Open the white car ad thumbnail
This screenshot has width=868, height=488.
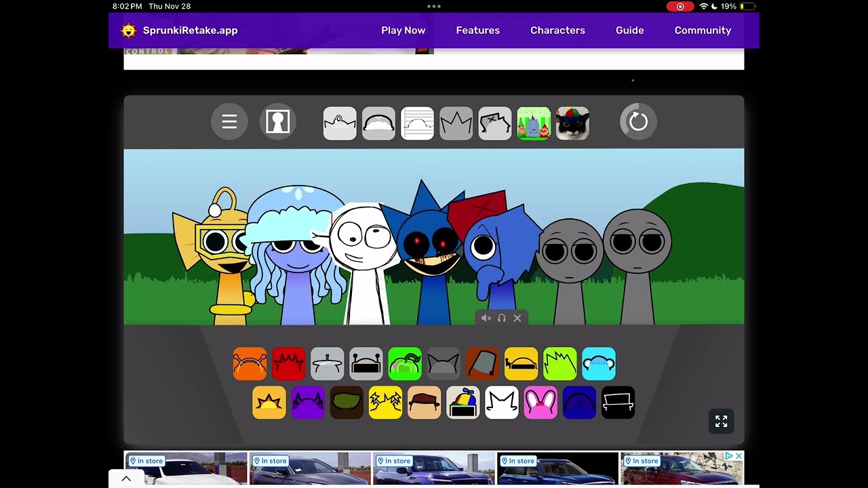pyautogui.click(x=186, y=468)
